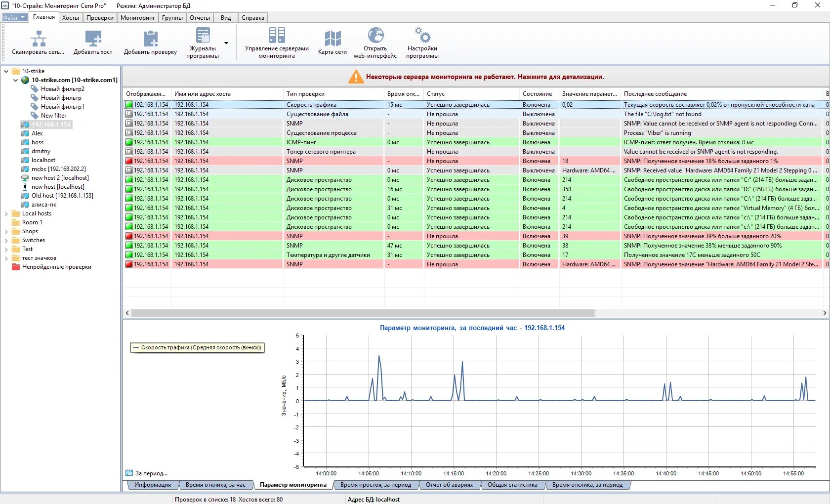Image resolution: width=830 pixels, height=504 pixels.
Task: Click the Scan network toolbar icon
Action: point(39,38)
